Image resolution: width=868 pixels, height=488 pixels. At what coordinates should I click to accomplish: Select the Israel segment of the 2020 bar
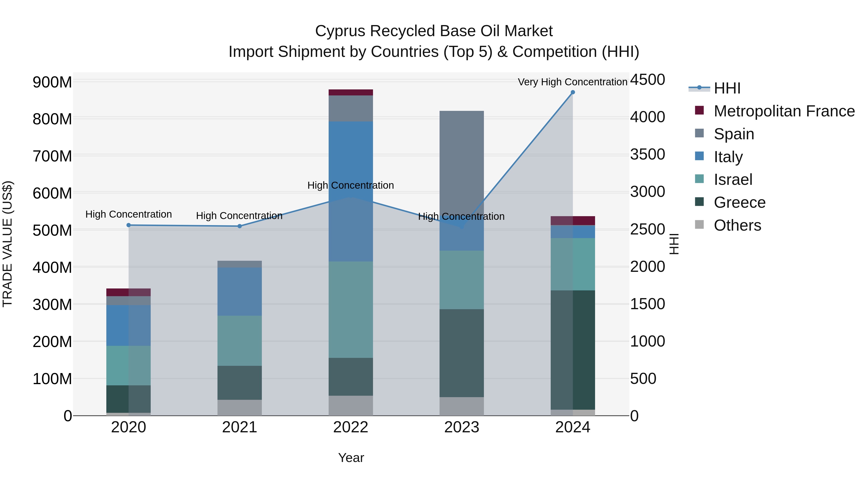pos(128,365)
